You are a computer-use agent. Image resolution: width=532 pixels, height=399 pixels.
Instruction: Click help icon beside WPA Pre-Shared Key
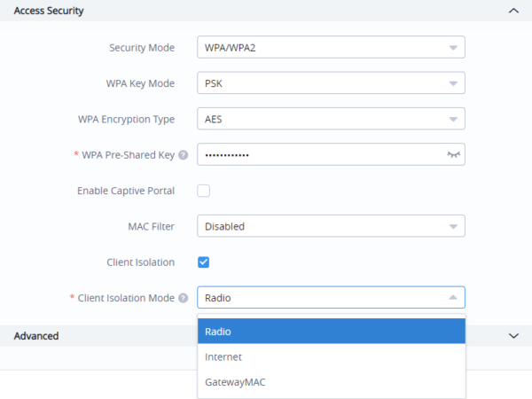tap(183, 155)
